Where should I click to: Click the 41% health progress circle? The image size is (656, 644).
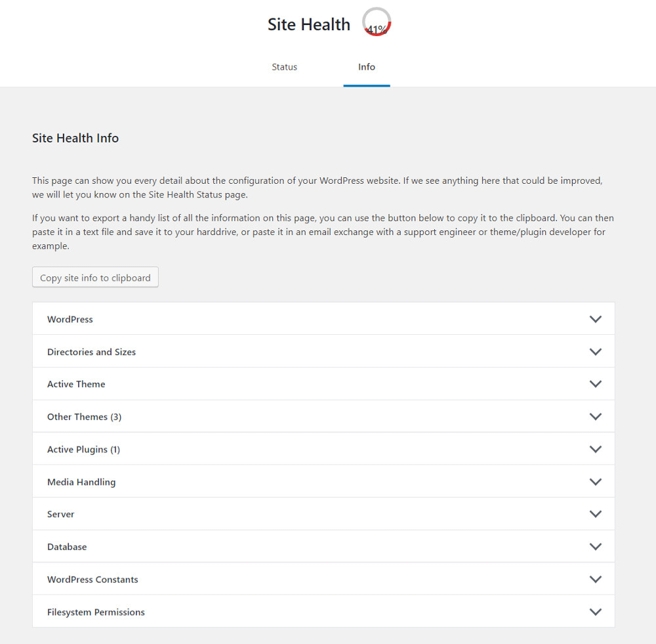click(x=376, y=22)
